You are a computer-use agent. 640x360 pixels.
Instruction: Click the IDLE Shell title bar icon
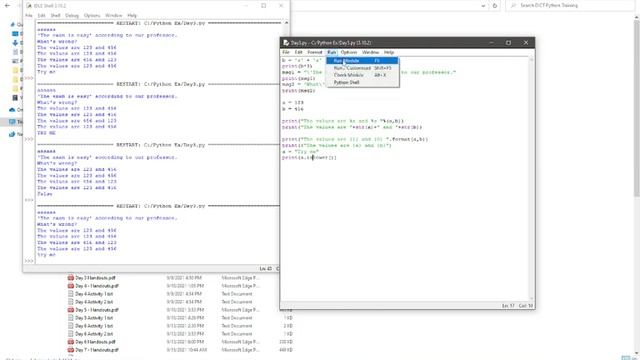(x=29, y=6)
